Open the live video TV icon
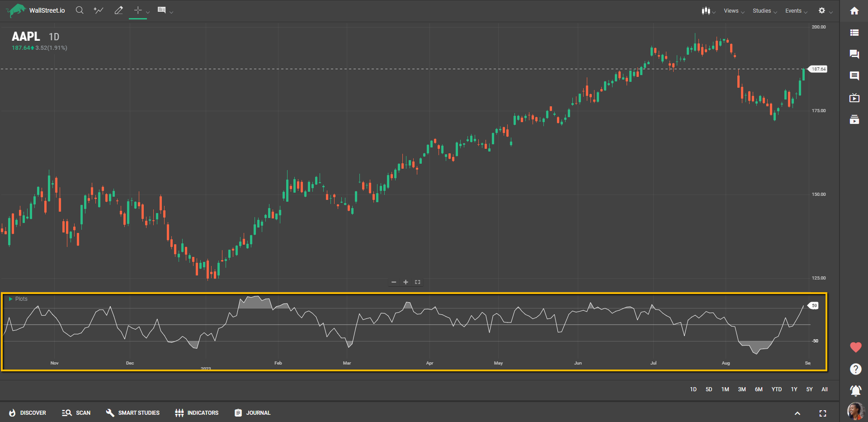 pos(854,98)
